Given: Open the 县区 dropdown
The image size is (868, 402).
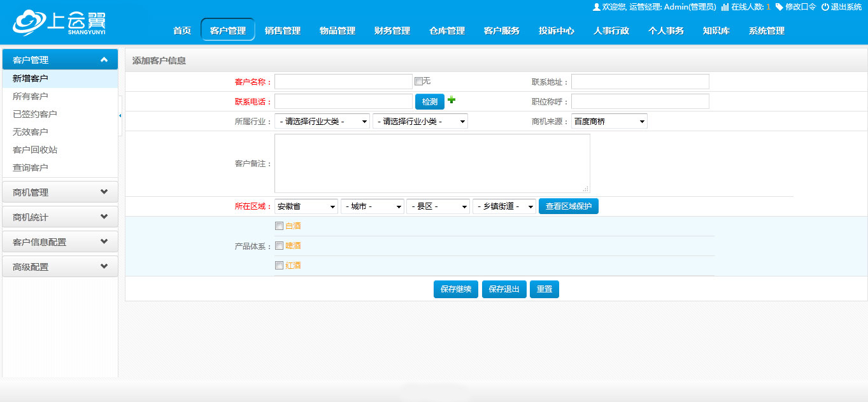Looking at the screenshot, I should 438,206.
